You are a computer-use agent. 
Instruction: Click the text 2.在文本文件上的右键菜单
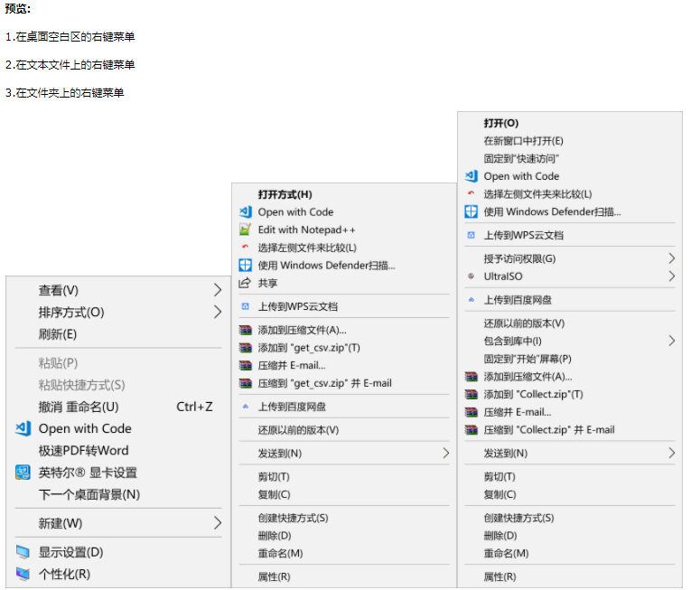[x=70, y=65]
